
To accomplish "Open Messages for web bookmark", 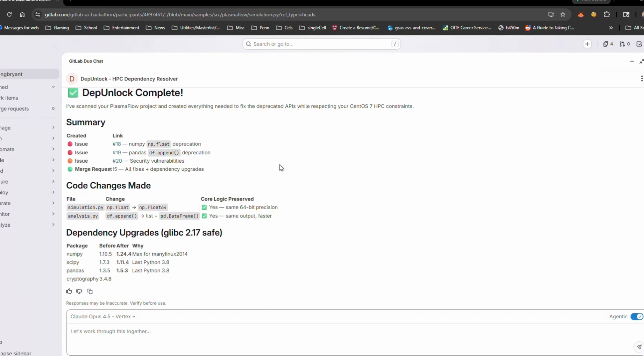I will coord(20,28).
